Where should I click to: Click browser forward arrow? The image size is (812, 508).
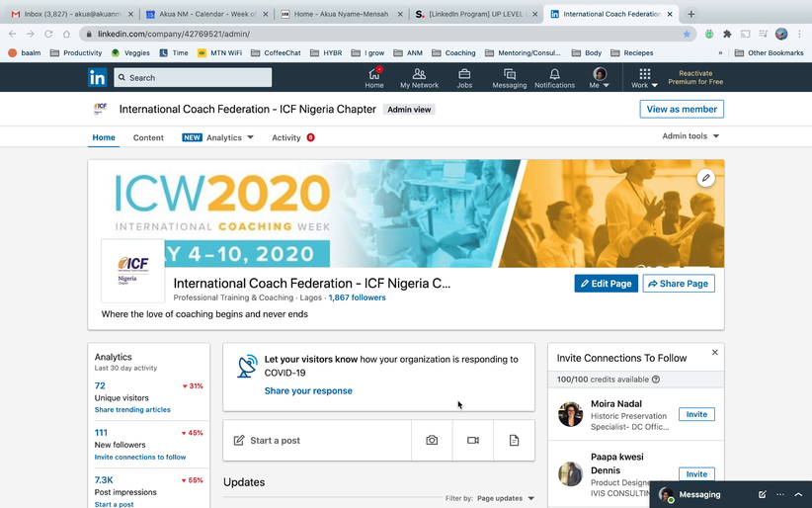click(x=31, y=34)
